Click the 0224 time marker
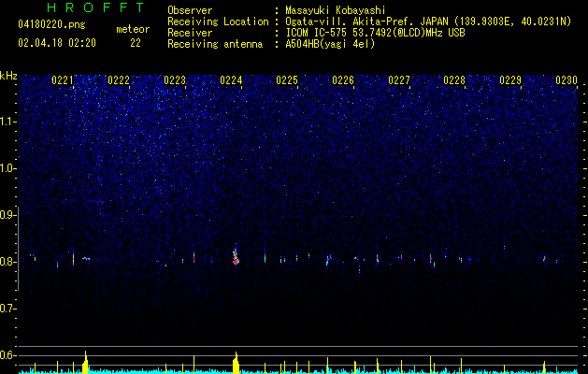 [231, 80]
